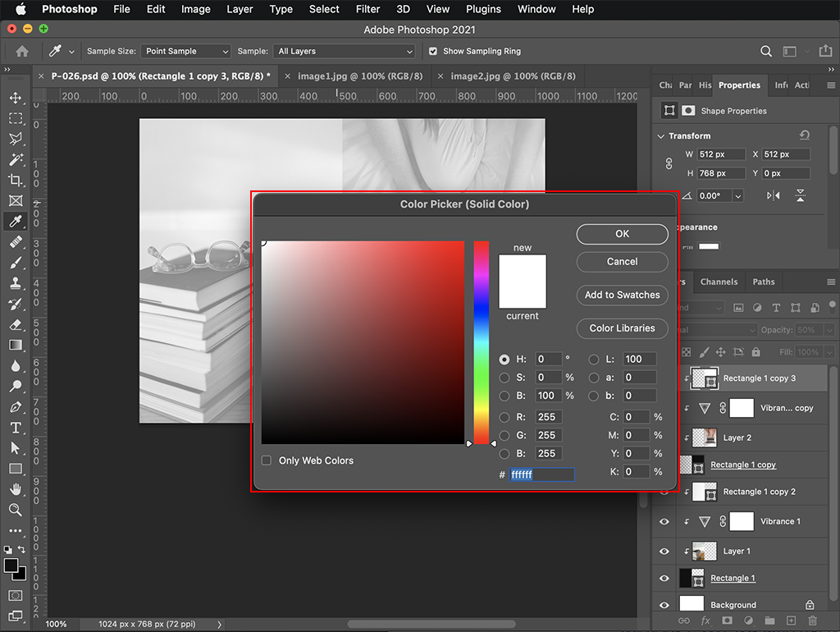
Task: Click the hex color input field
Action: click(541, 474)
